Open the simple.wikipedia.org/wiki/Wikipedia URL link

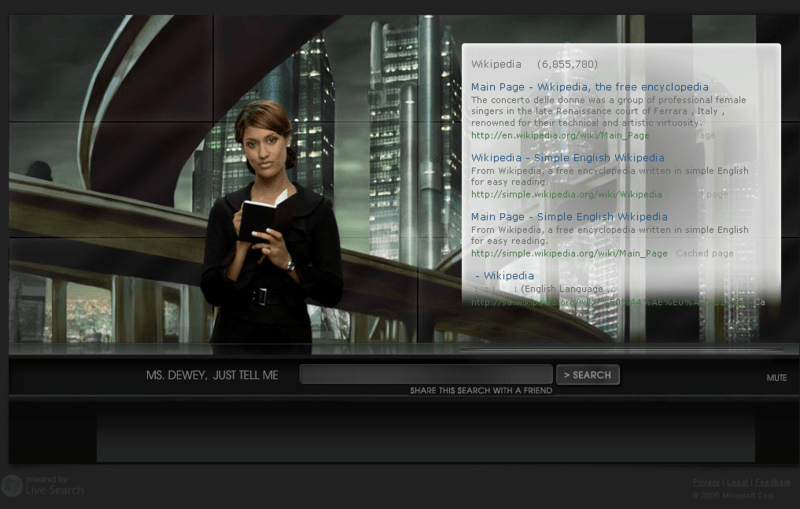pyautogui.click(x=566, y=194)
